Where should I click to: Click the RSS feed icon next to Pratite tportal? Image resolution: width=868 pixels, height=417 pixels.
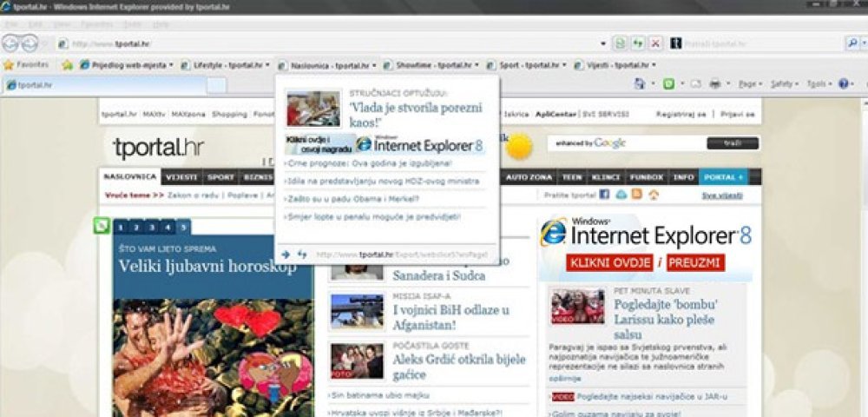click(x=636, y=195)
